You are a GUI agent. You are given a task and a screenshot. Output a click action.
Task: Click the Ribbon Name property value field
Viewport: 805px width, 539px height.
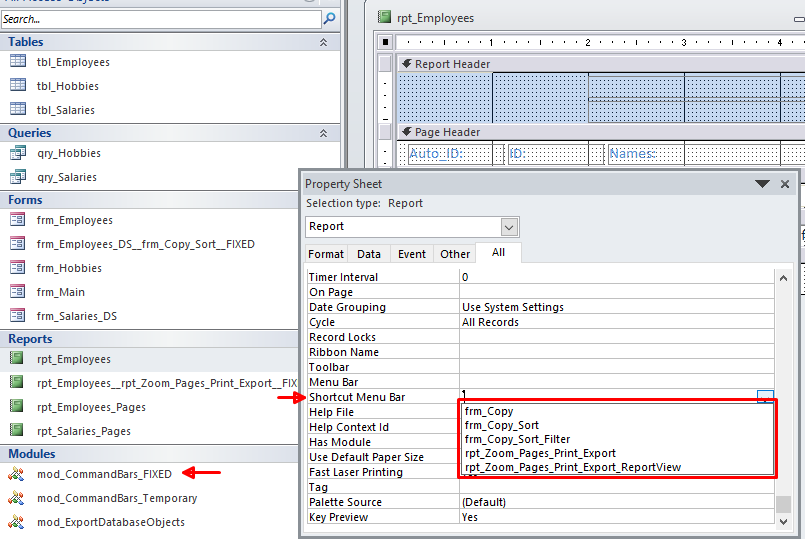pos(617,352)
